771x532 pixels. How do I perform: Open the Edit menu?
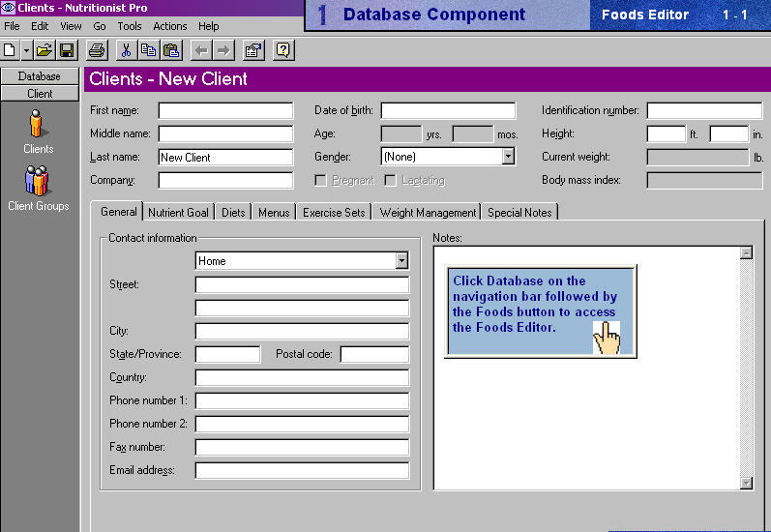tap(40, 26)
